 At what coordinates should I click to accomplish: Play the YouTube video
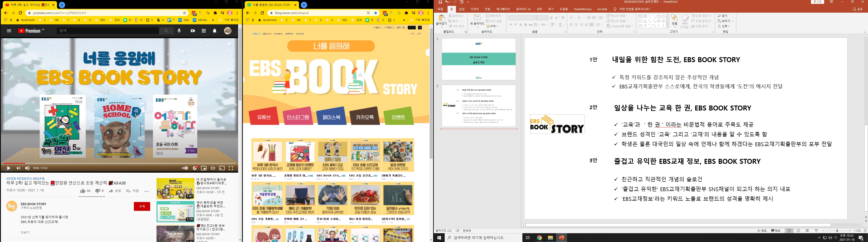click(9, 168)
